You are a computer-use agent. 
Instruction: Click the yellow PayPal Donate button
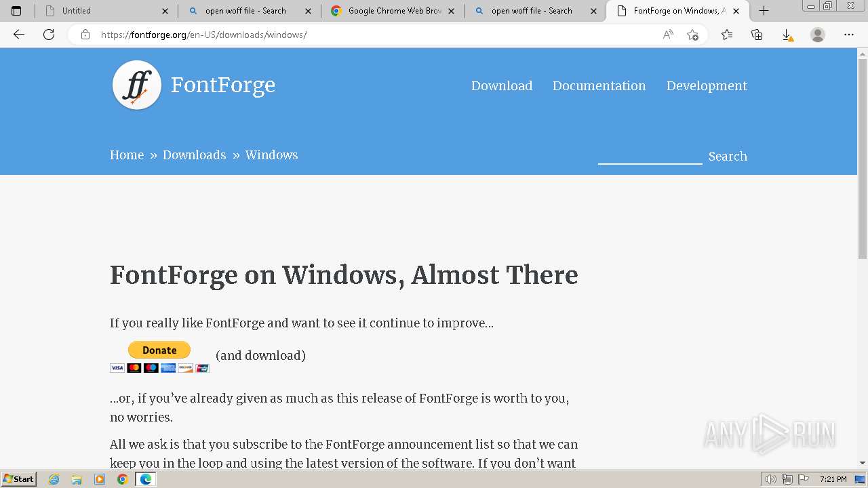pyautogui.click(x=159, y=350)
